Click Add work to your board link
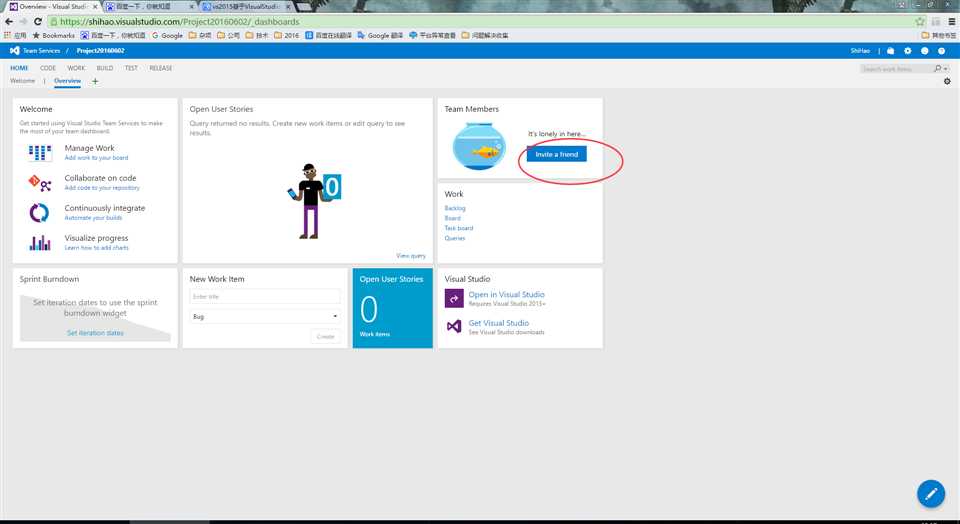The width and height of the screenshot is (960, 524). tap(97, 158)
